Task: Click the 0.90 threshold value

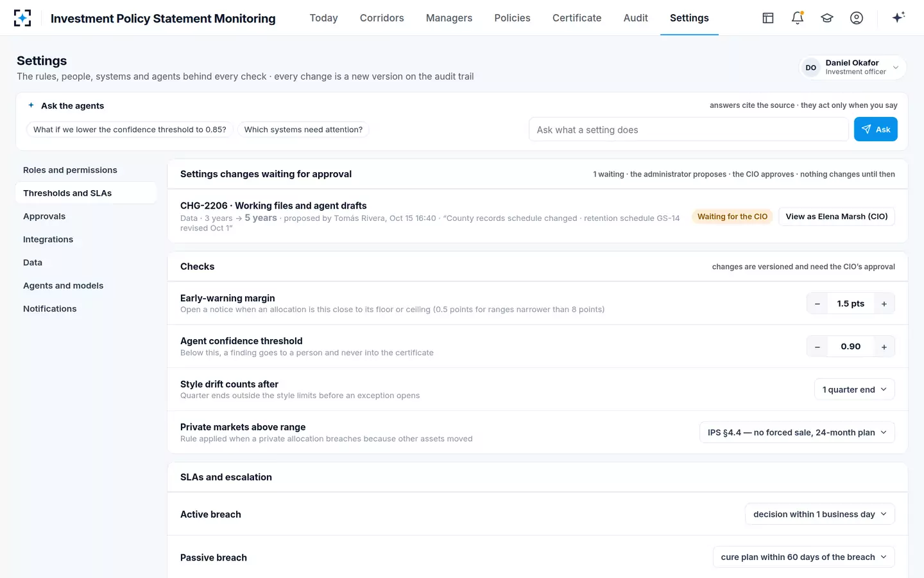Action: click(851, 347)
